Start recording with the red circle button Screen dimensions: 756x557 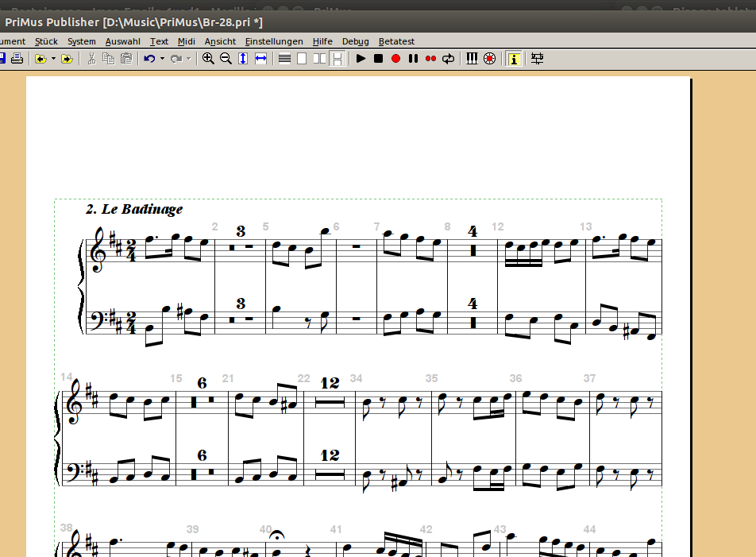395,59
